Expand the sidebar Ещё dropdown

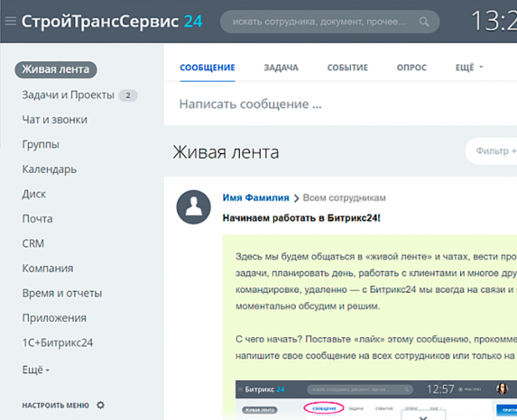(x=35, y=370)
